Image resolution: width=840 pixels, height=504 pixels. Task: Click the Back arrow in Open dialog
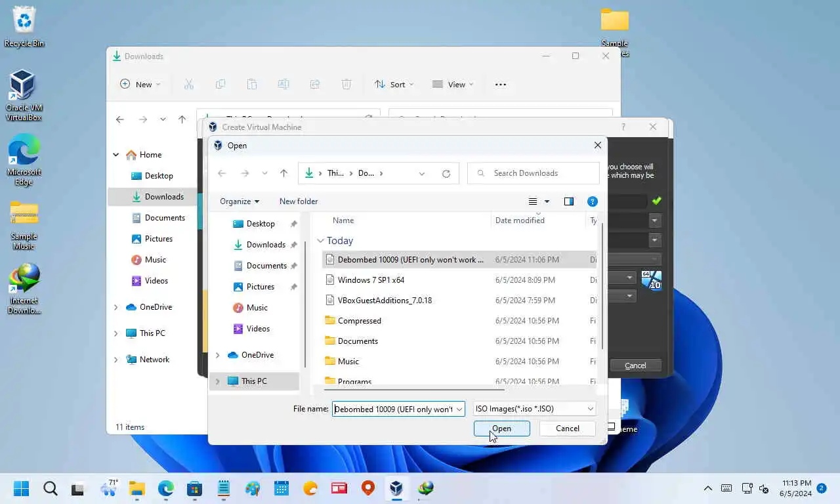coord(222,173)
